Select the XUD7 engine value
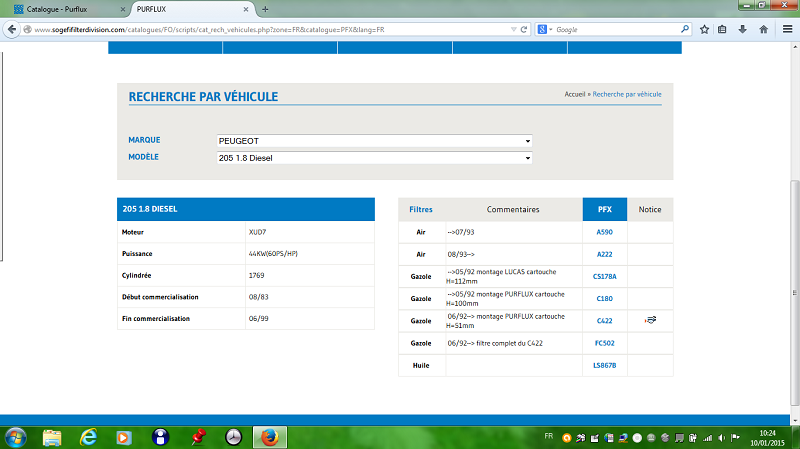Screen dimensions: 800x449 (x=257, y=232)
